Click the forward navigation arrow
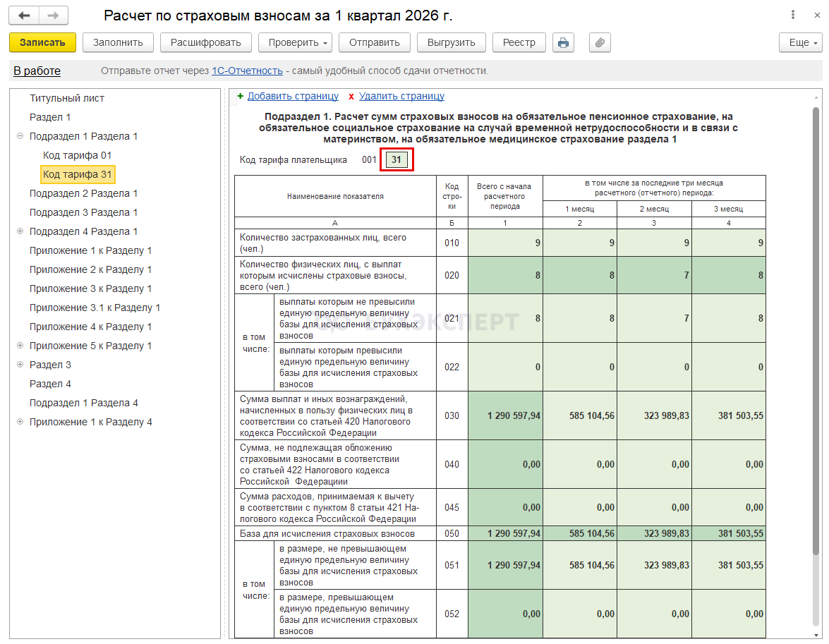Viewport: 829px width, 644px height. pyautogui.click(x=53, y=16)
